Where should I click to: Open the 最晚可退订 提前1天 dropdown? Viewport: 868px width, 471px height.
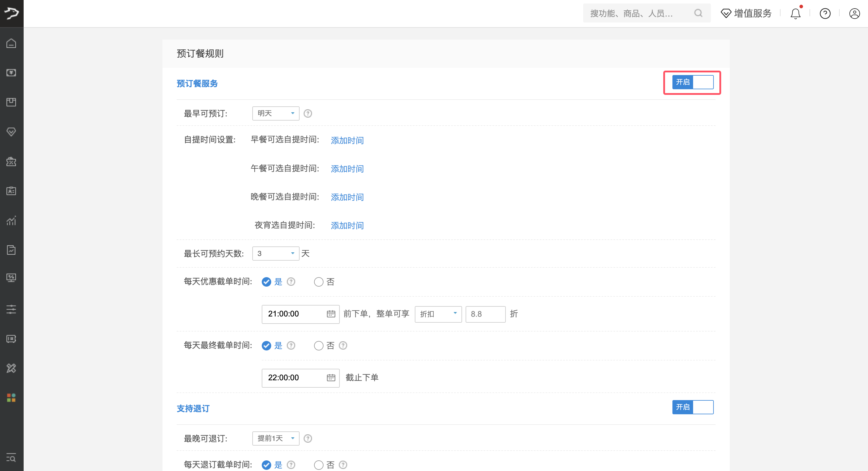pos(275,438)
